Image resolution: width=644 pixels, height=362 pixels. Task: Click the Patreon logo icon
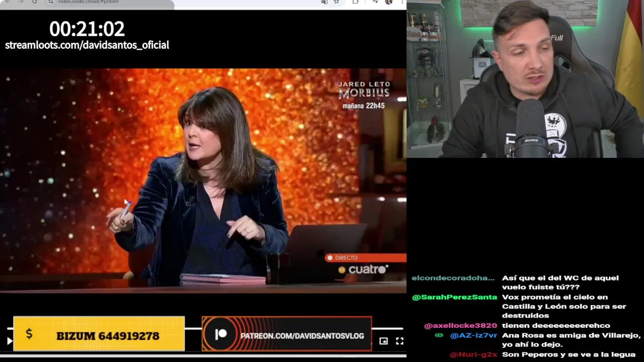coord(220,334)
